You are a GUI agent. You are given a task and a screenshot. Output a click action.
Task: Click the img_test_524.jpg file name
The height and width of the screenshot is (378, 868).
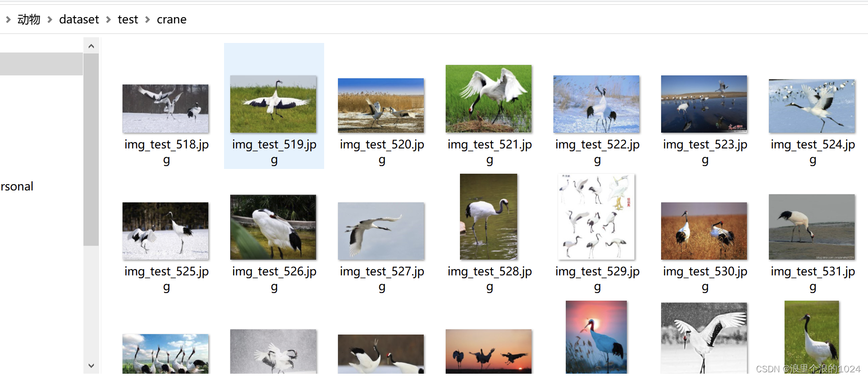pos(813,152)
